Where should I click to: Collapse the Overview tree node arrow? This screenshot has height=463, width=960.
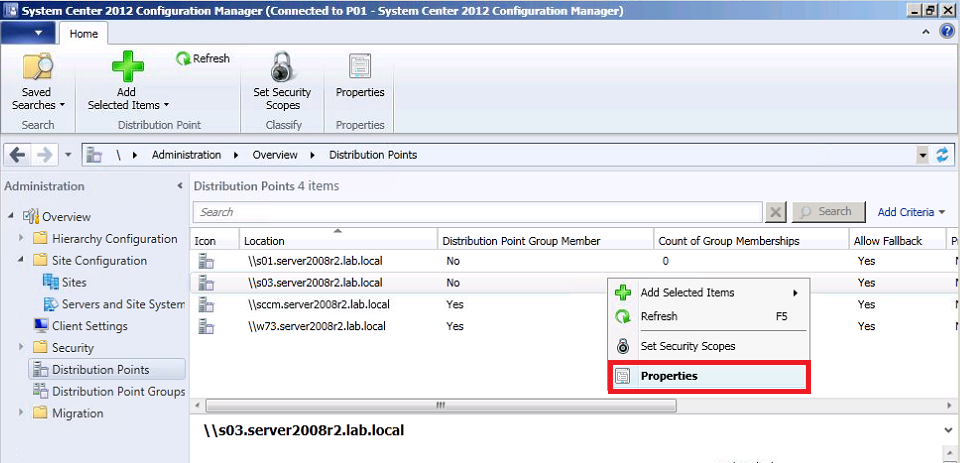click(x=12, y=216)
